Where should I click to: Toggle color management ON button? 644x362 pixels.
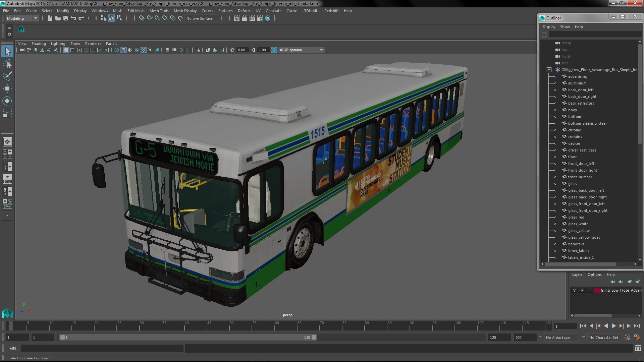pos(274,50)
